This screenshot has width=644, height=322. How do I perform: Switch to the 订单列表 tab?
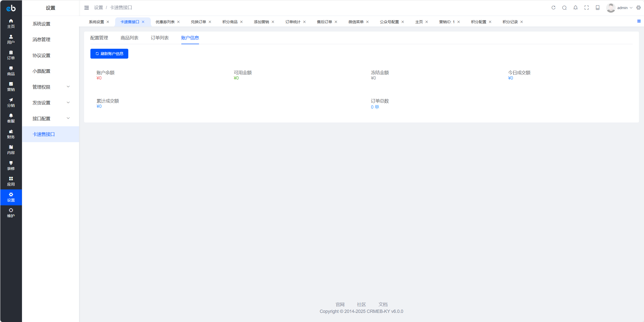click(x=160, y=38)
